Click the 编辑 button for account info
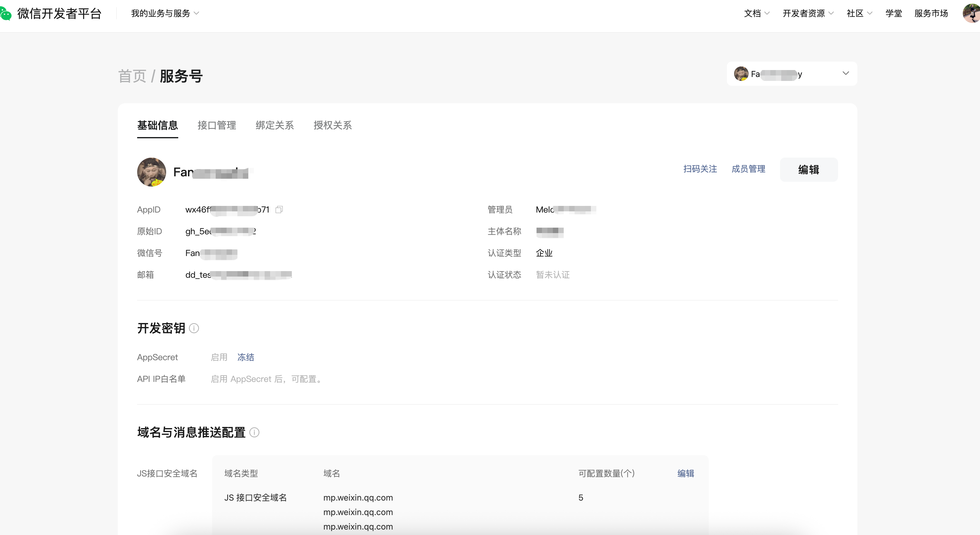Image resolution: width=980 pixels, height=535 pixels. (x=808, y=170)
